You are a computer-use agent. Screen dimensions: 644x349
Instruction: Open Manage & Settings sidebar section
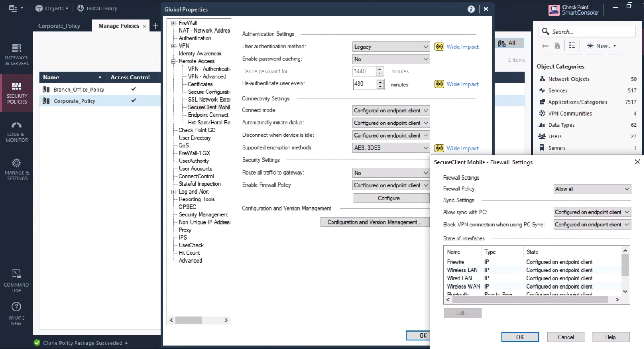(16, 169)
